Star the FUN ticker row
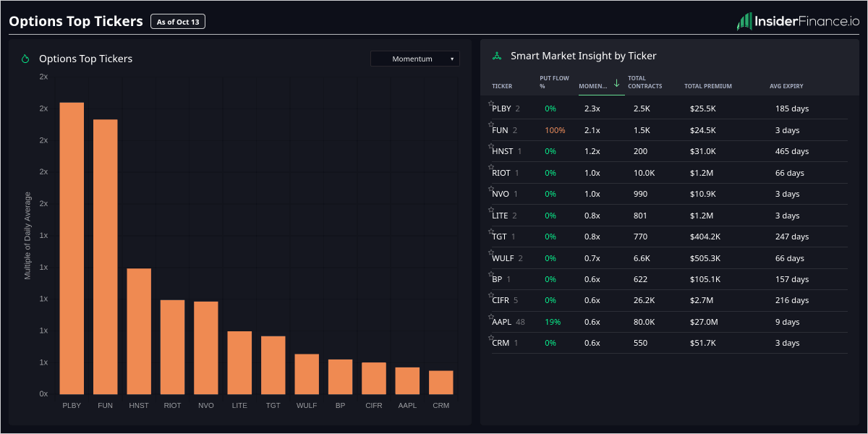Viewport: 868px width, 434px height. click(x=491, y=124)
